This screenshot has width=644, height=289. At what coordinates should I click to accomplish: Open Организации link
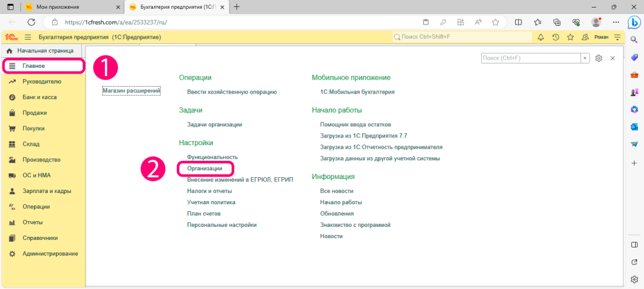coord(204,168)
